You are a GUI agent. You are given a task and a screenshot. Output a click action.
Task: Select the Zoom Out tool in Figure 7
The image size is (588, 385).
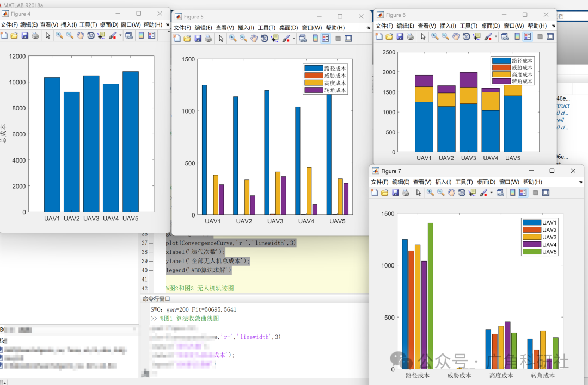[x=440, y=192]
